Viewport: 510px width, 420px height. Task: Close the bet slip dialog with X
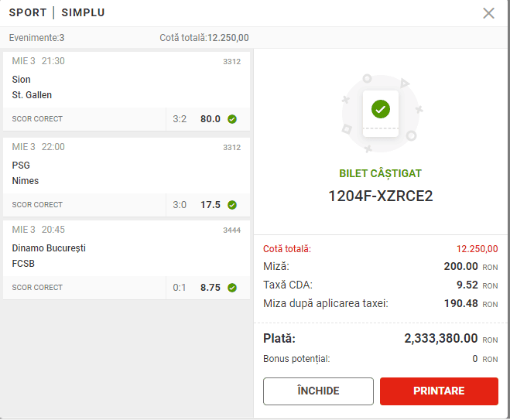point(488,13)
